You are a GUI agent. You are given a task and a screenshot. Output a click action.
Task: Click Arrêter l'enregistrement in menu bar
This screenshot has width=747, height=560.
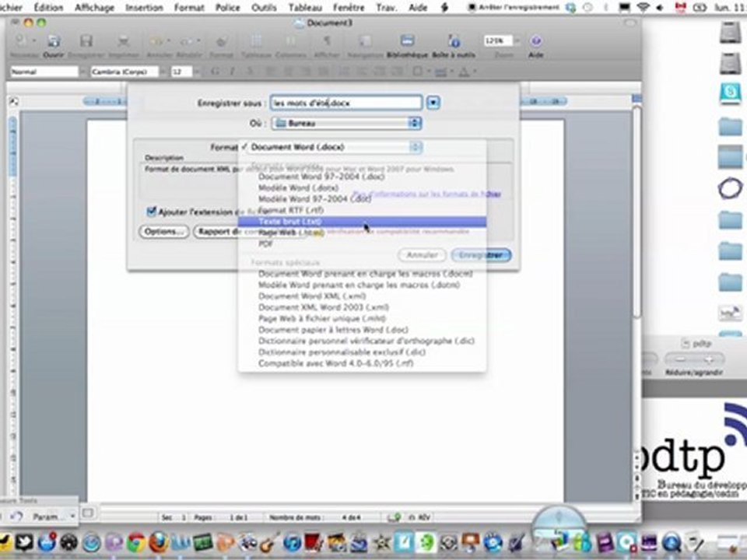(x=514, y=7)
